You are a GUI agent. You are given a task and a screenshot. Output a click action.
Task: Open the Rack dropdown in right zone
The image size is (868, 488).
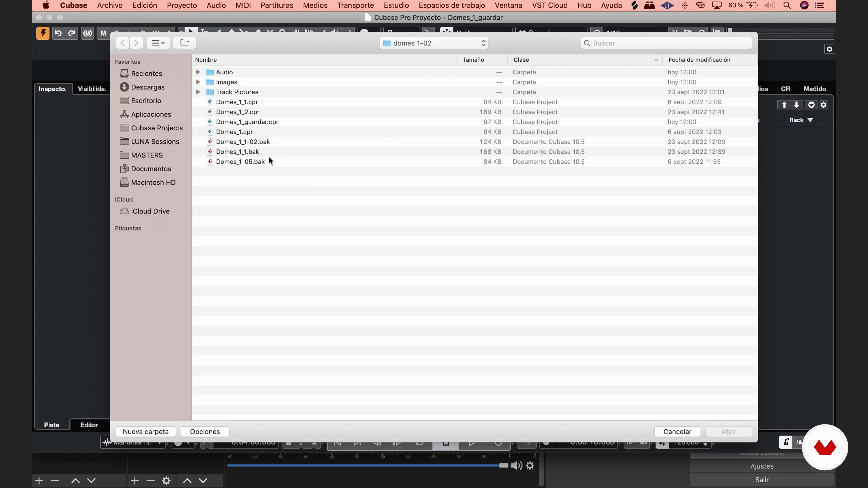click(801, 120)
